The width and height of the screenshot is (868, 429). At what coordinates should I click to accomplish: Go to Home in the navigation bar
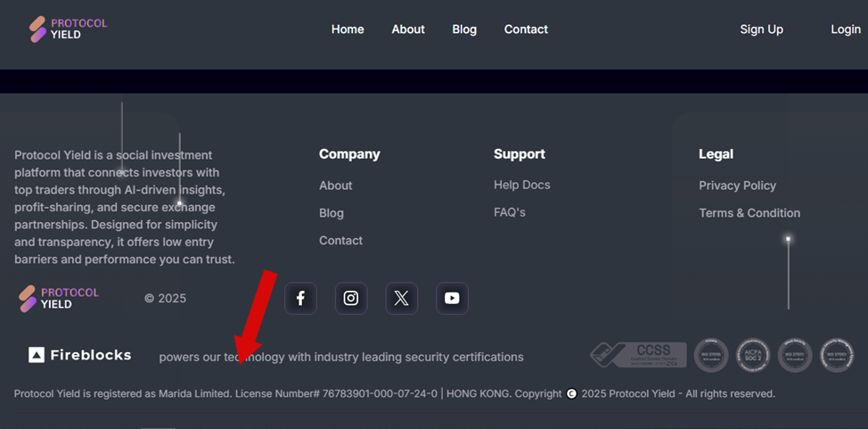(348, 29)
